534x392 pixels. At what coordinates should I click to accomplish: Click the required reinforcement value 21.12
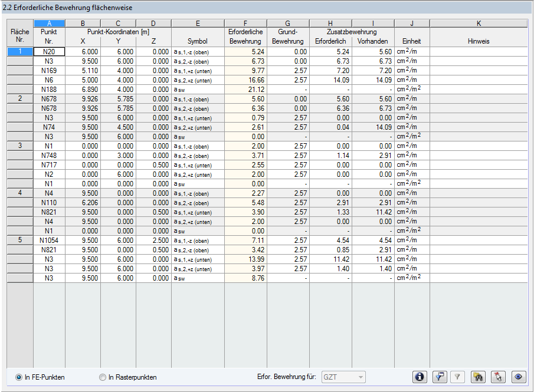click(245, 90)
